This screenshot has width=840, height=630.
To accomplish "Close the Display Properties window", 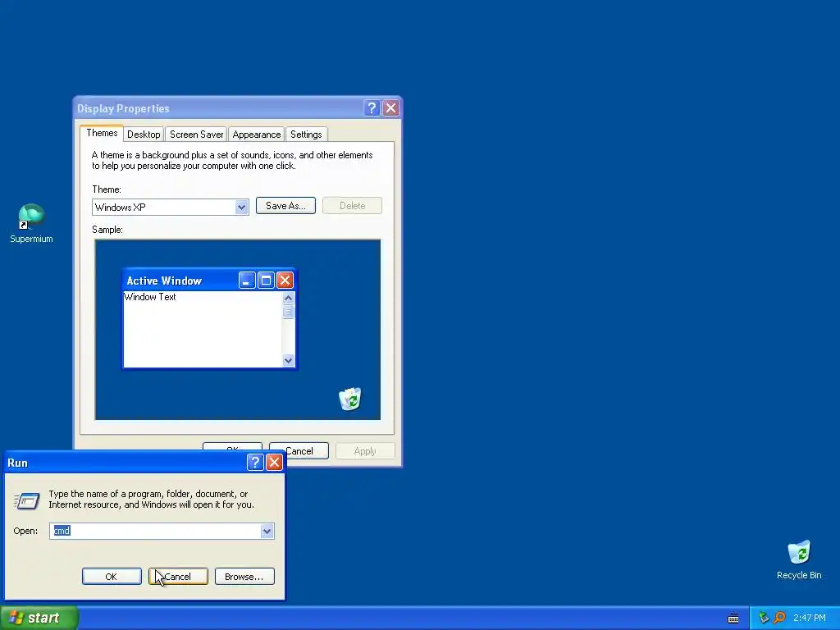I will click(x=391, y=108).
